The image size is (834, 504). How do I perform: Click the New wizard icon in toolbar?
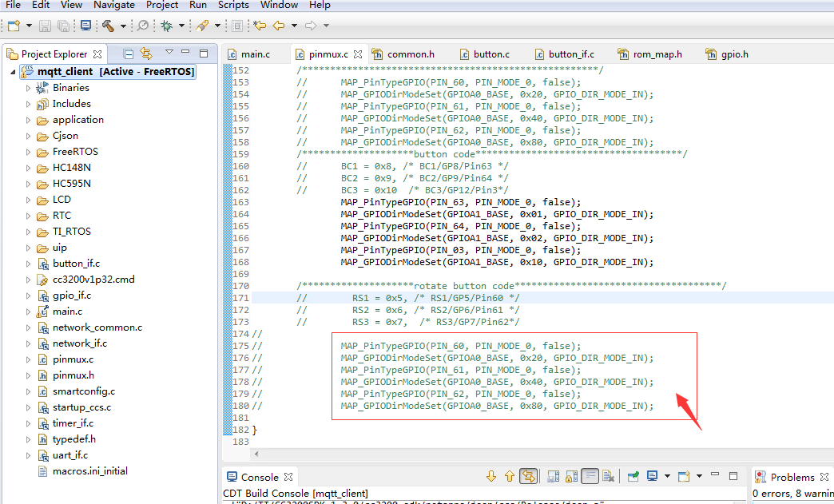(14, 26)
